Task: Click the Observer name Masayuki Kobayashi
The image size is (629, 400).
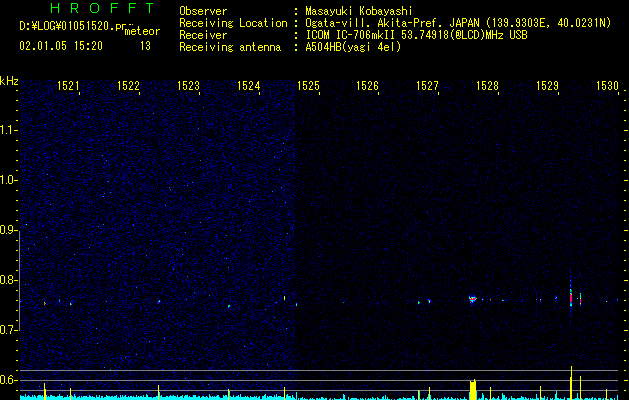Action: 359,11
